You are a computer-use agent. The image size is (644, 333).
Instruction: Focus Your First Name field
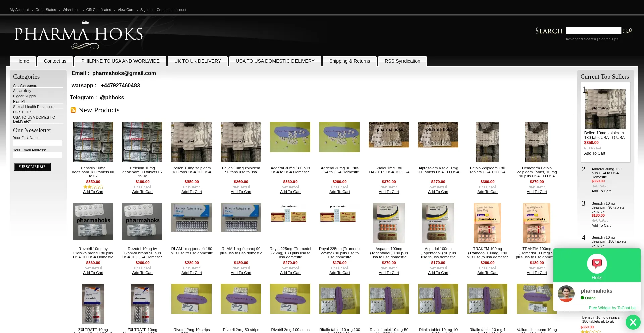[x=38, y=143]
